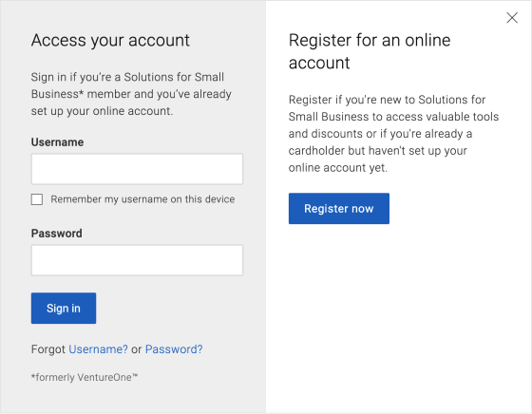Open the forgot Password? link

point(174,349)
